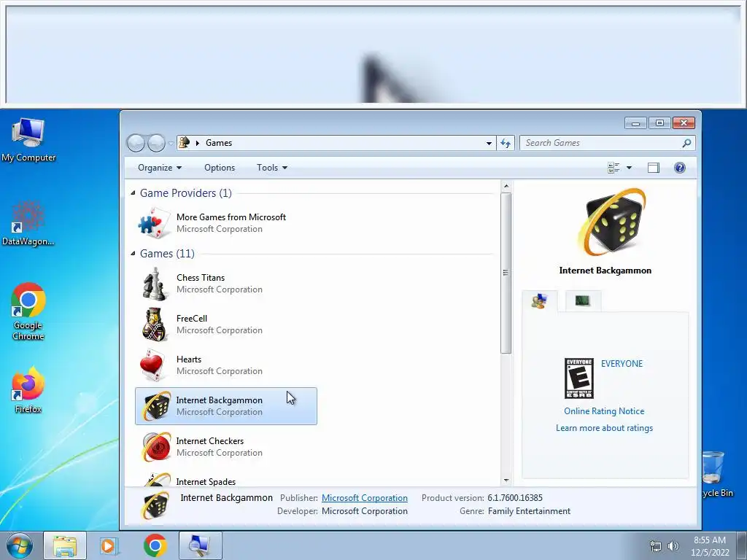The height and width of the screenshot is (560, 747).
Task: Click the arrow before Games in address bar
Action: pyautogui.click(x=197, y=143)
